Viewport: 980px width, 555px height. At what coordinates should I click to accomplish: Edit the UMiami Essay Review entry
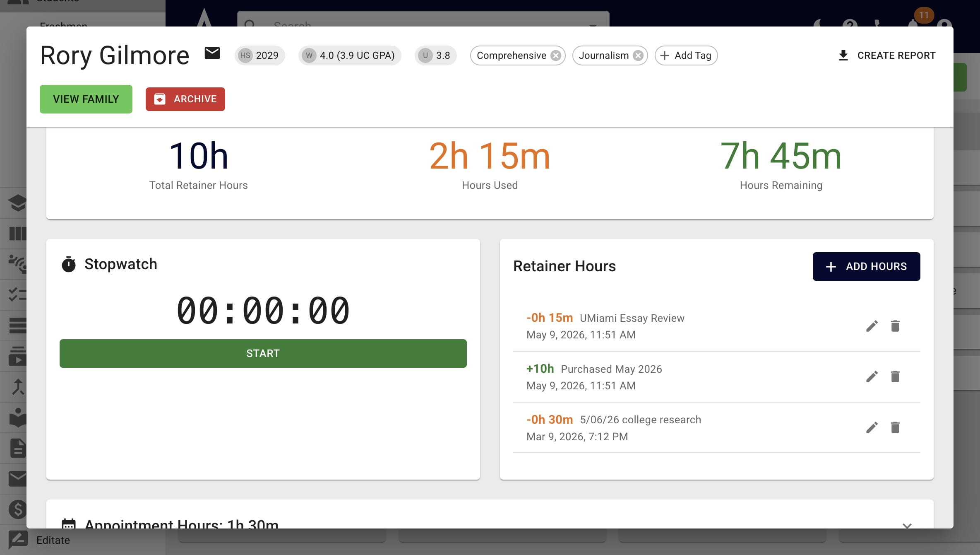872,326
